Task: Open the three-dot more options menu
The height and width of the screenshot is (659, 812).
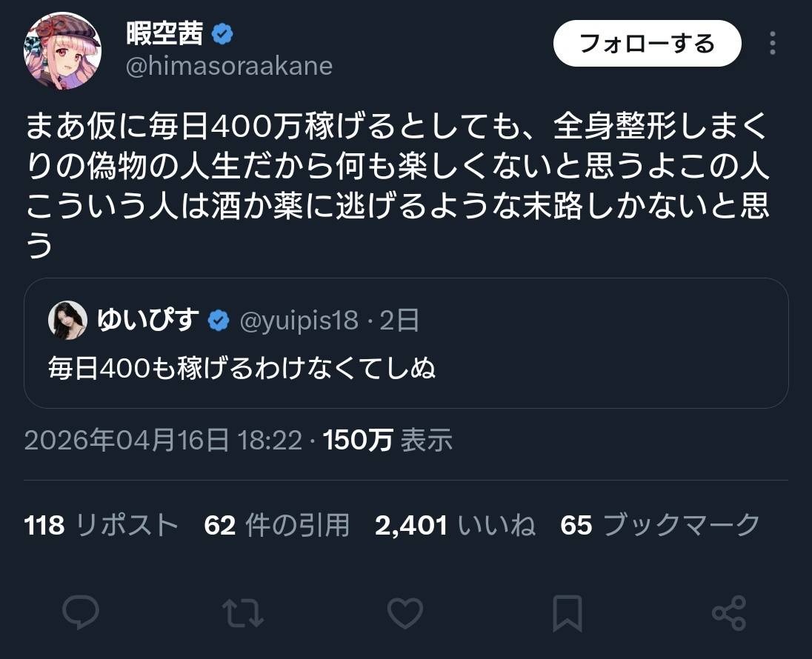Action: [773, 44]
